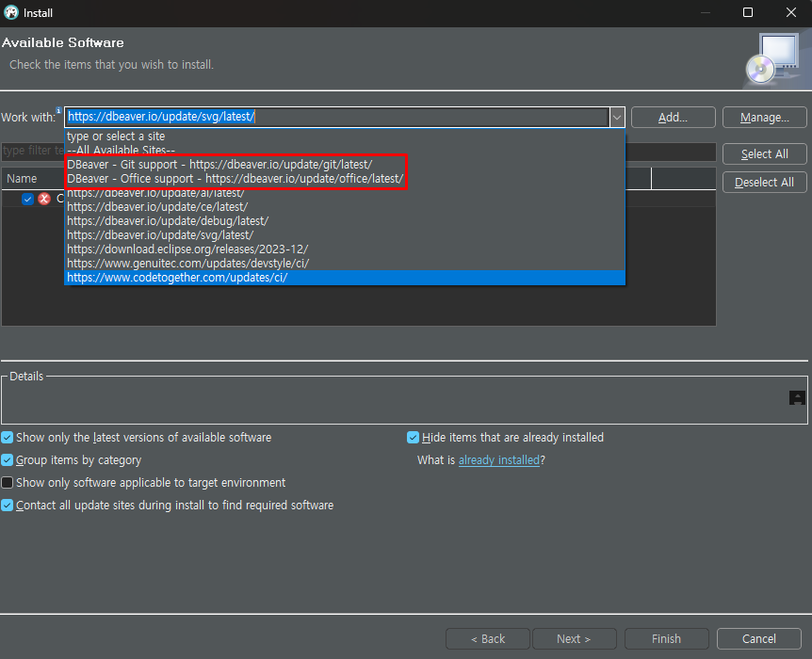
Task: Select download.eclipse.org releases 2023-12 site
Action: [x=345, y=249]
